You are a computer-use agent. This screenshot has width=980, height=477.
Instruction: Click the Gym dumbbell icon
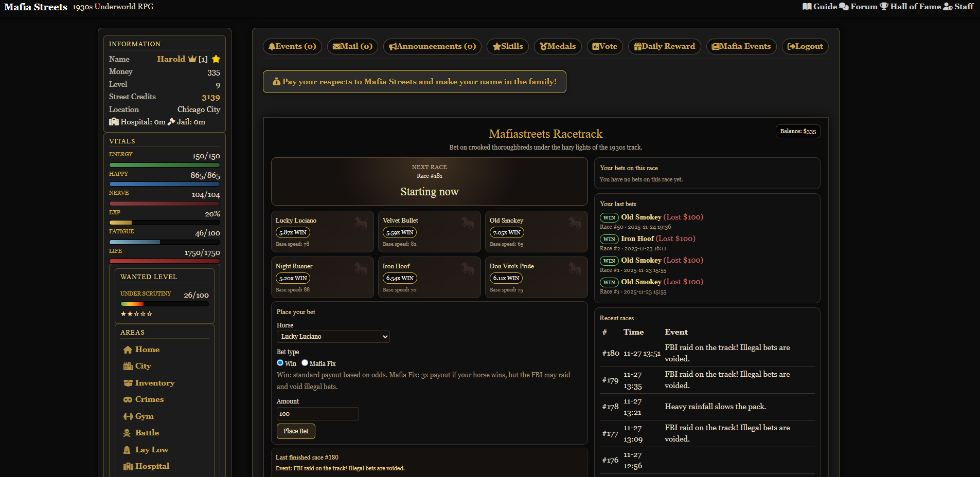(128, 417)
